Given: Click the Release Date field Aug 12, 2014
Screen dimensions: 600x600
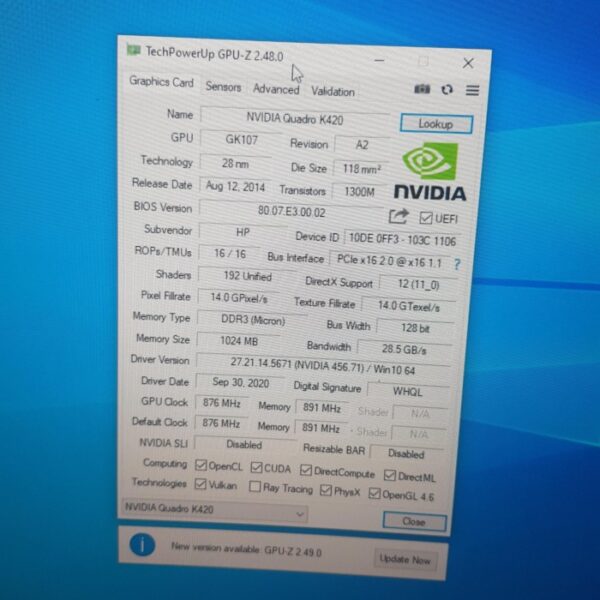Looking at the screenshot, I should pyautogui.click(x=235, y=186).
